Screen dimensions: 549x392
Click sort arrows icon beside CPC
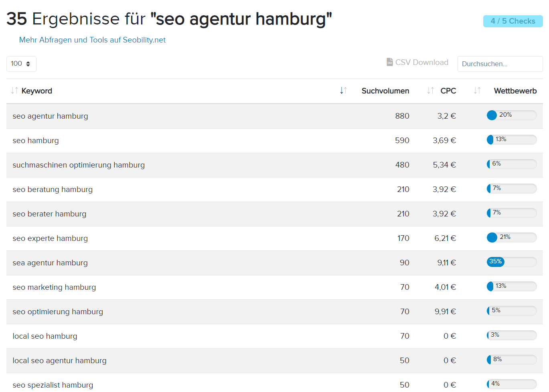[430, 91]
